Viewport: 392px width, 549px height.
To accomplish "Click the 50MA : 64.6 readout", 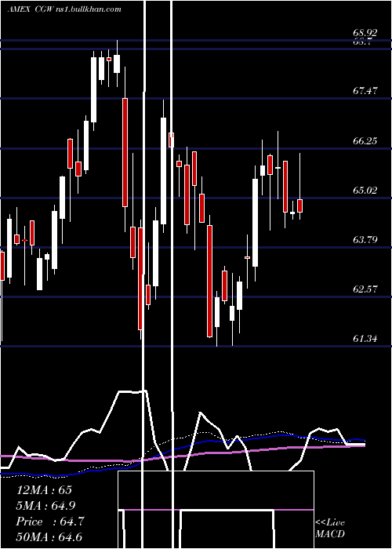I will (x=49, y=536).
